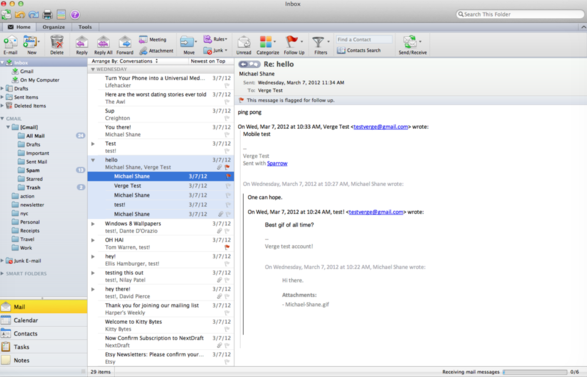587x377 pixels.
Task: Mark message with the Unread icon
Action: (x=244, y=42)
